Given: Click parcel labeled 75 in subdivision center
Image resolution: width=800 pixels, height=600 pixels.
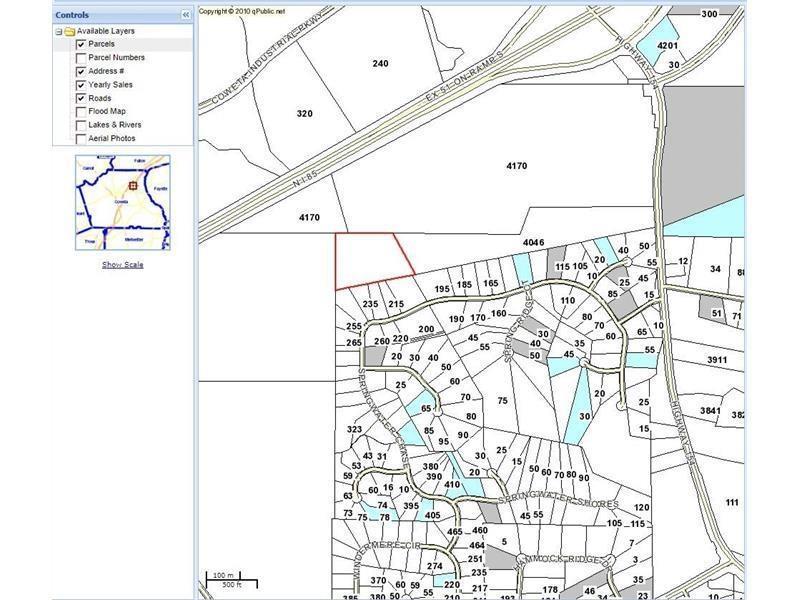Looking at the screenshot, I should click(x=503, y=401).
